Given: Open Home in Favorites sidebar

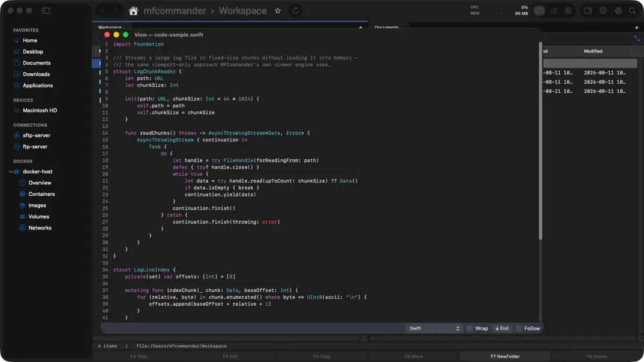Looking at the screenshot, I should 30,40.
